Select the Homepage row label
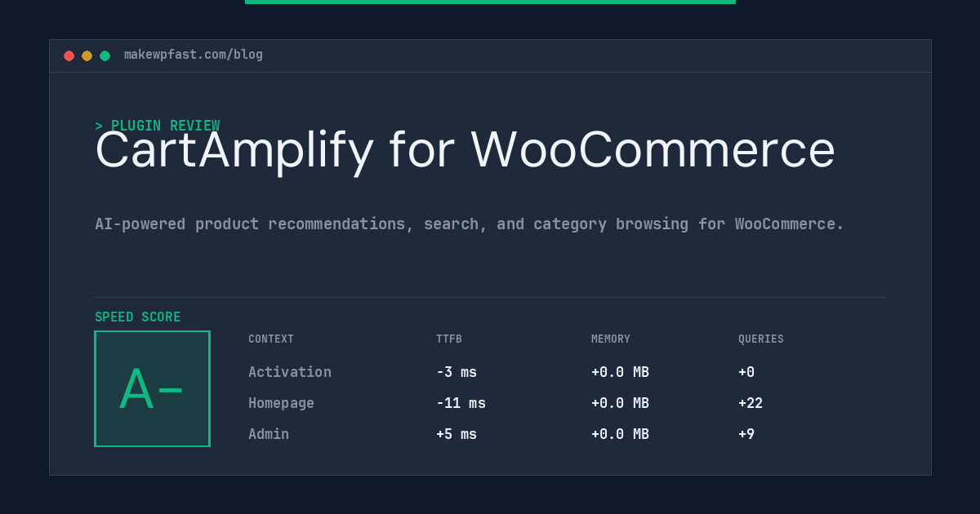 tap(281, 403)
